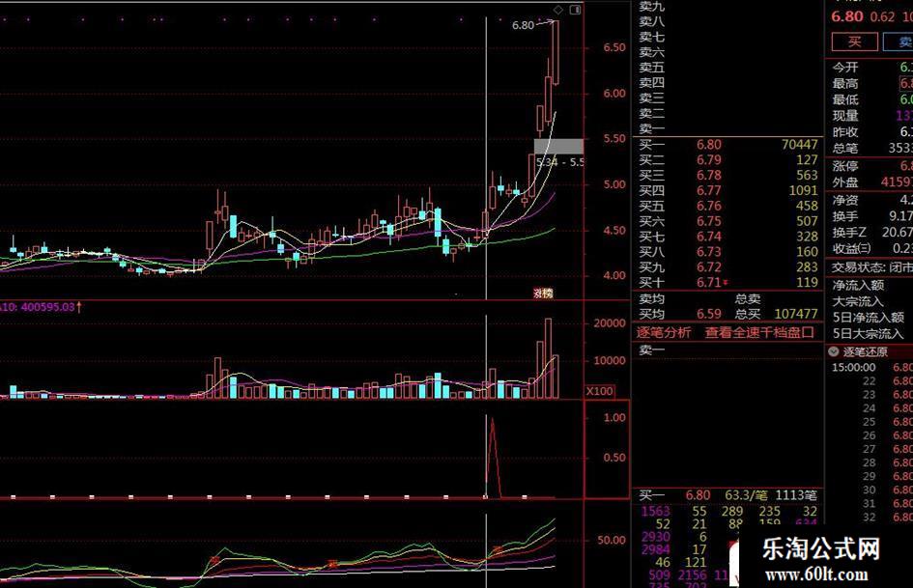Click the 交易状态 row
This screenshot has width=913, height=588.
coord(871,267)
